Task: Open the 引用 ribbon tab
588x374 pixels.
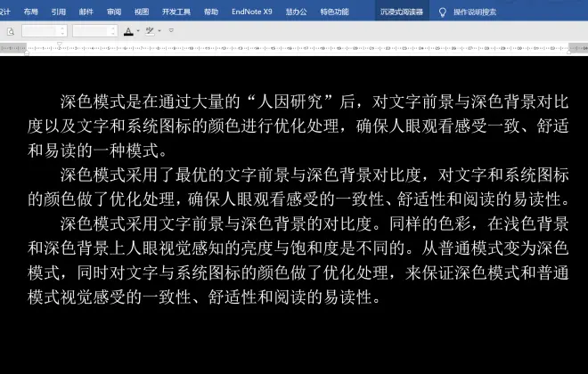Action: 59,12
